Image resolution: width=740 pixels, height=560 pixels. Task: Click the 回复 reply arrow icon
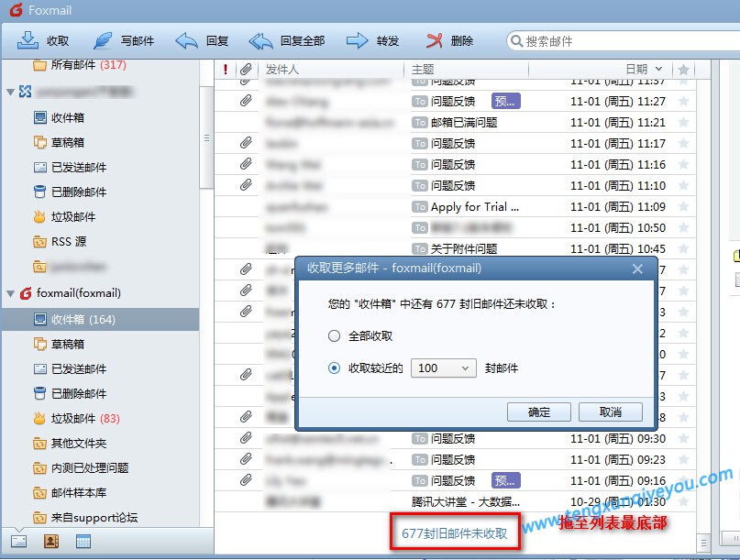click(x=186, y=41)
